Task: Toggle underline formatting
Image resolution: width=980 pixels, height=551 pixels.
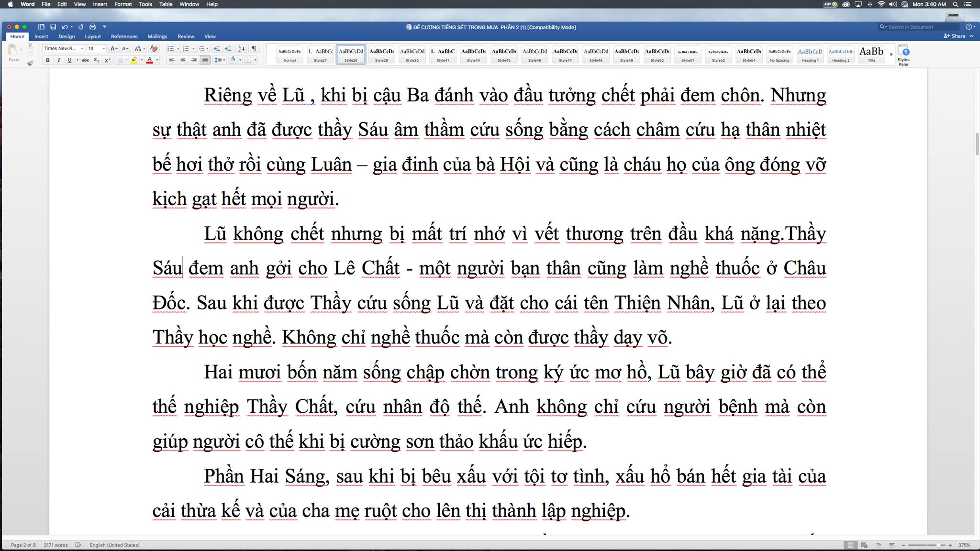Action: [x=69, y=60]
